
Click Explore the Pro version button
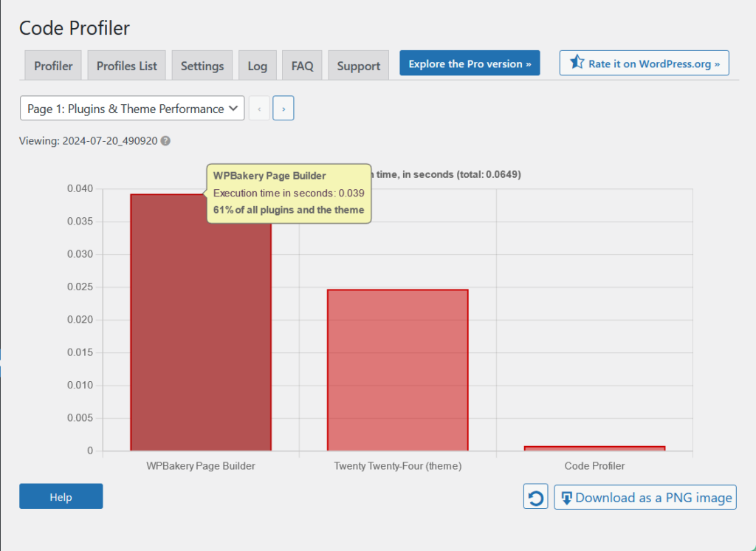(x=470, y=64)
